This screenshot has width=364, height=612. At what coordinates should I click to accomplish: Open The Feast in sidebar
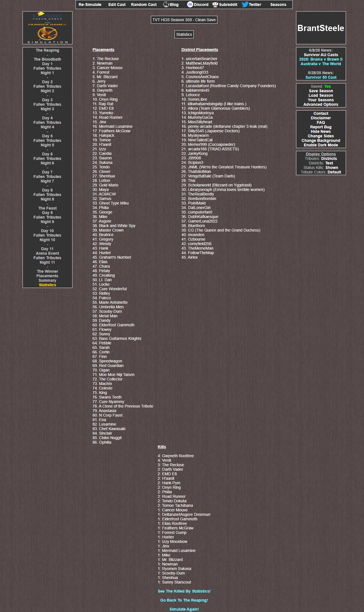point(47,208)
